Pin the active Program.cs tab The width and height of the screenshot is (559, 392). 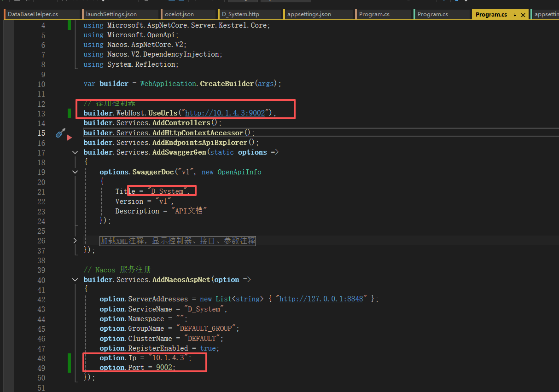pyautogui.click(x=514, y=15)
